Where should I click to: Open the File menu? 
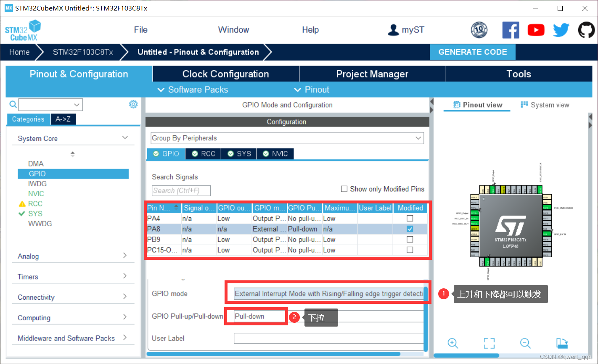[x=141, y=30]
